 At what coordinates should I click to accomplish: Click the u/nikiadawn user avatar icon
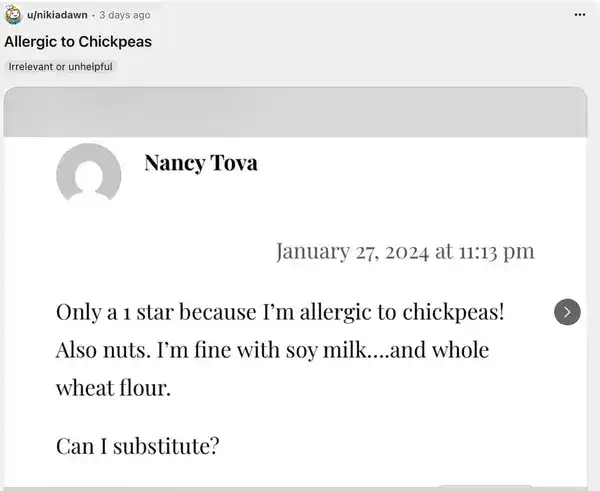coord(13,15)
